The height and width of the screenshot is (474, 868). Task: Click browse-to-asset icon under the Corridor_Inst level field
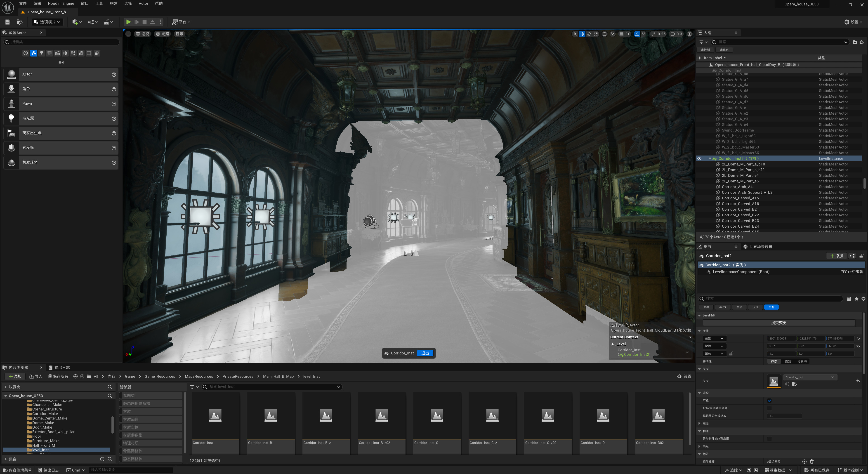tap(795, 384)
